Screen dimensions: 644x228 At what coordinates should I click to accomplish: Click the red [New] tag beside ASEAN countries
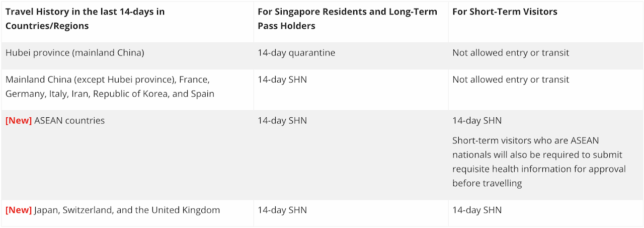[x=19, y=121]
